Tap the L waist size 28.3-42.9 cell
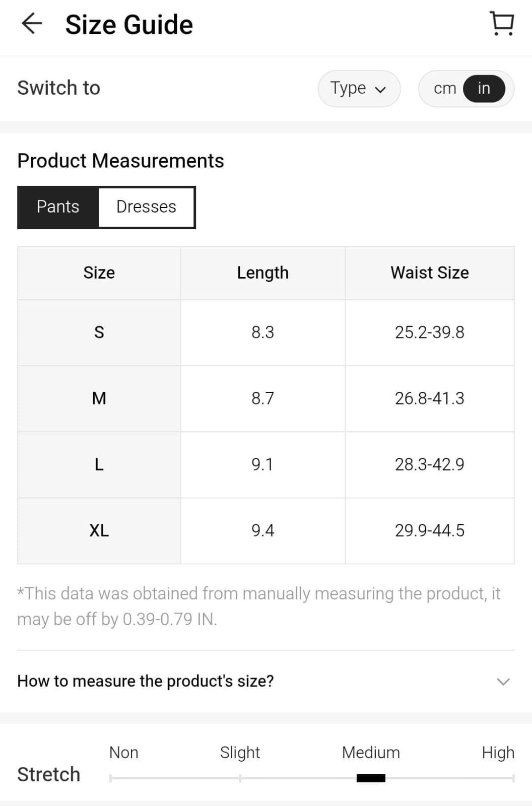 point(429,464)
